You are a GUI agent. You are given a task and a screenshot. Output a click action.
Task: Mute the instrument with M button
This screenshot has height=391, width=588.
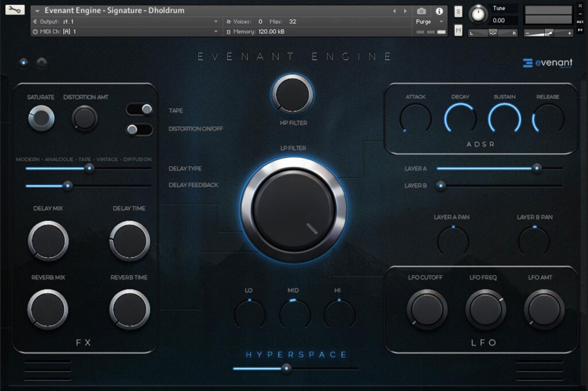click(458, 30)
